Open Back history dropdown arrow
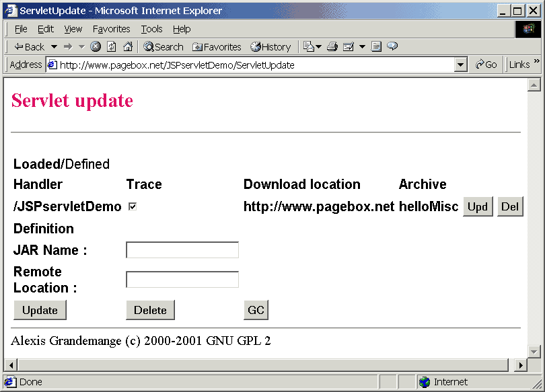The width and height of the screenshot is (545, 392). pyautogui.click(x=54, y=46)
